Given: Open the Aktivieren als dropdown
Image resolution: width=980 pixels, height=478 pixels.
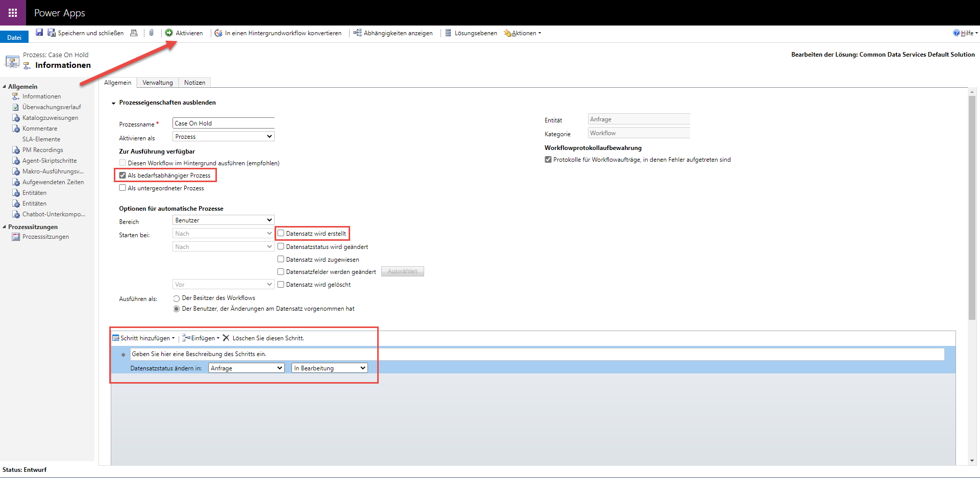Looking at the screenshot, I should coord(224,137).
